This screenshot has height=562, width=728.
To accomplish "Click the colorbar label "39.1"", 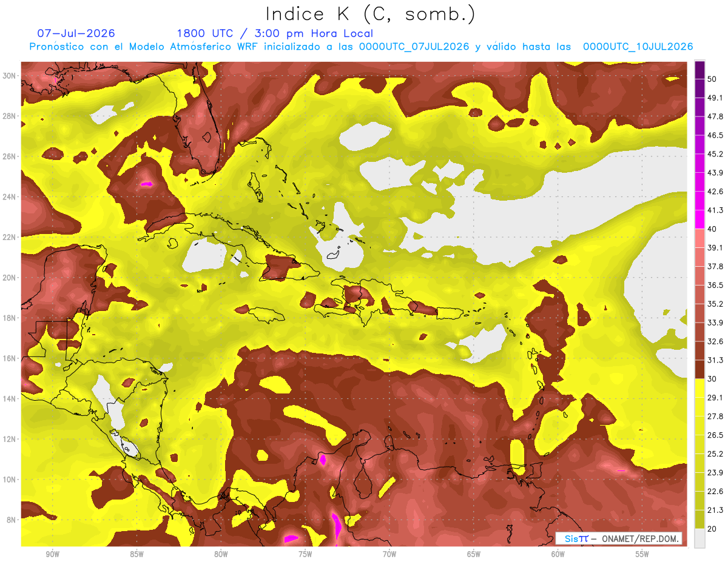I will (x=715, y=247).
